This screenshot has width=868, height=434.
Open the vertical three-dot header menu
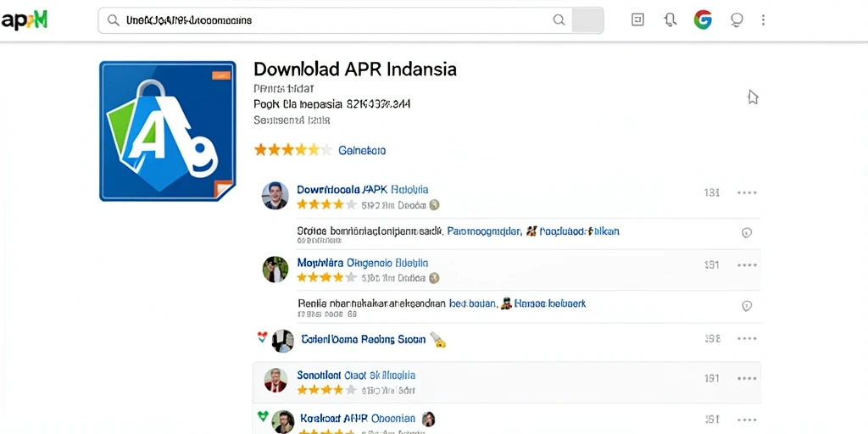tap(764, 20)
